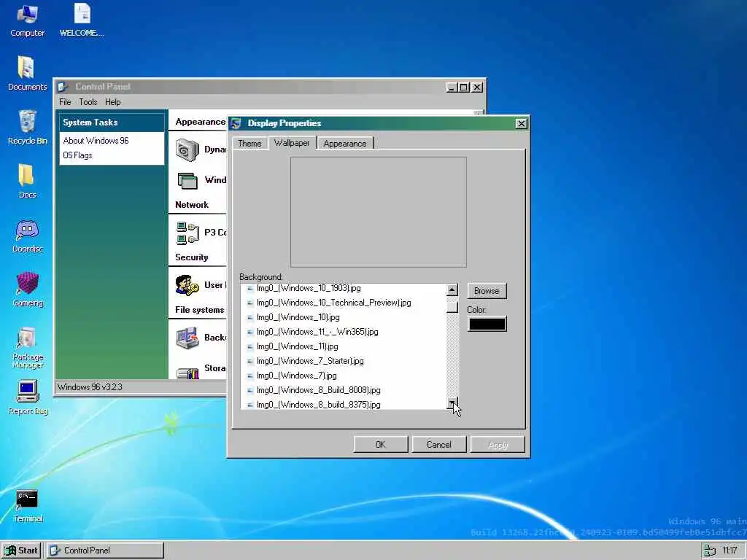Click the OK button
This screenshot has width=747, height=560.
(x=380, y=444)
